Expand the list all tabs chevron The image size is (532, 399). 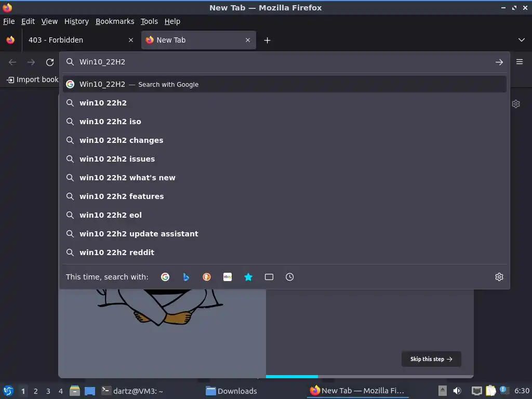[x=522, y=40]
